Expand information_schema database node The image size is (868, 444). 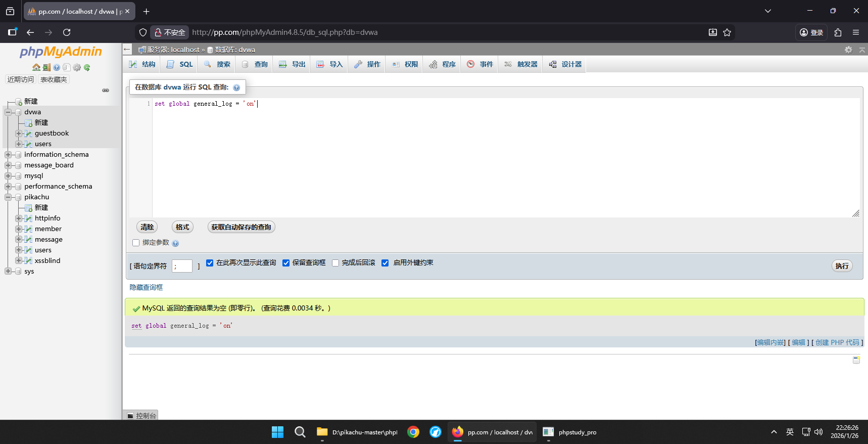tap(8, 155)
